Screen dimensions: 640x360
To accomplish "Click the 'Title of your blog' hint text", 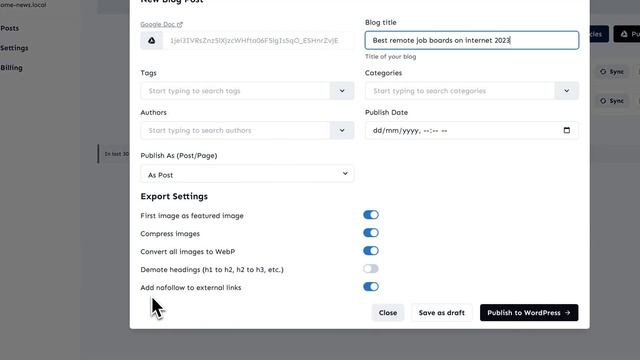I will [x=391, y=57].
